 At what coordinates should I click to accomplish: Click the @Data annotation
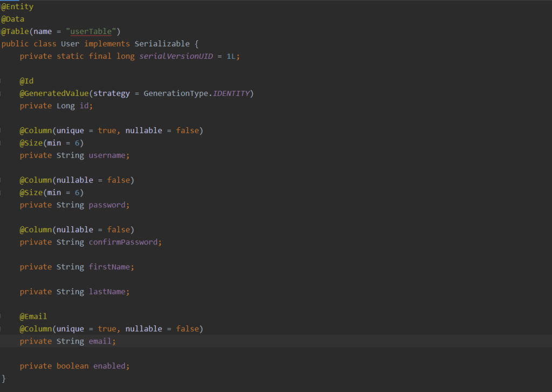[13, 19]
